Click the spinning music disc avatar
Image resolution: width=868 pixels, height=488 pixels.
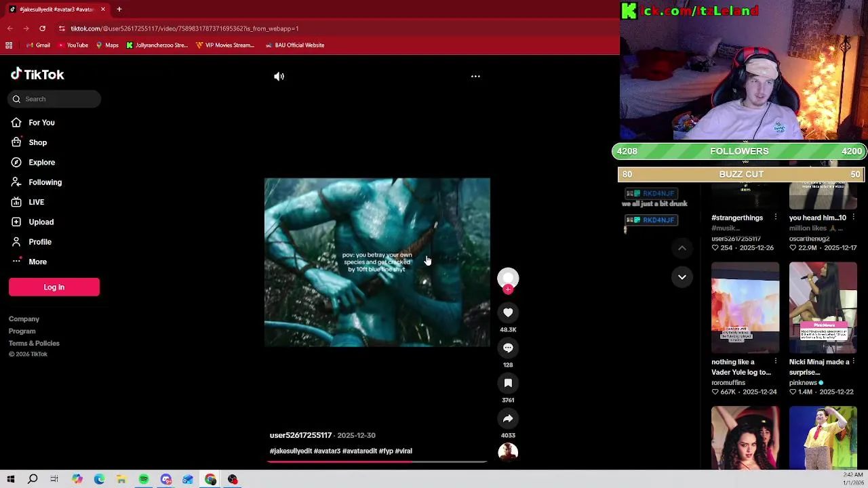point(508,452)
